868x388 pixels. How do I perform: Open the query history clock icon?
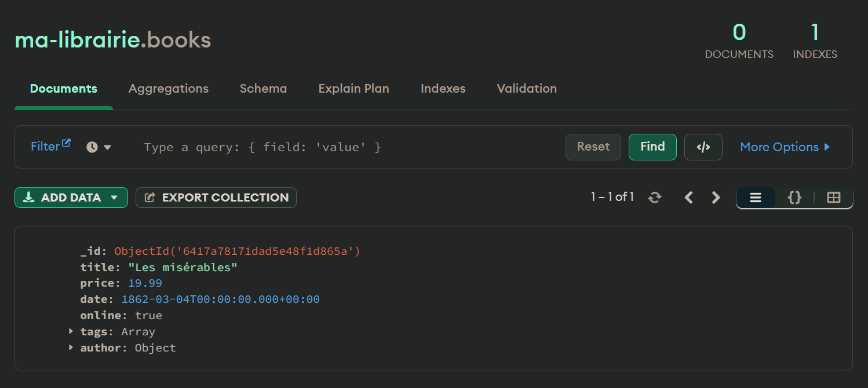click(92, 147)
